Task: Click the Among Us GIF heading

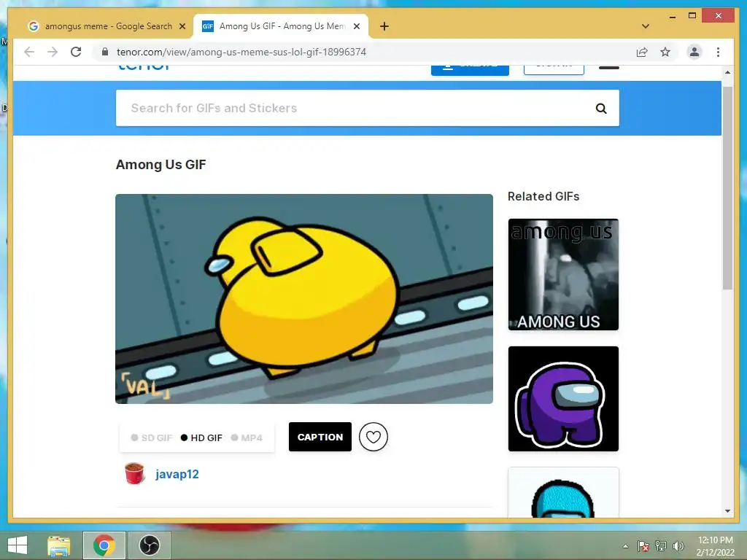Action: (161, 165)
